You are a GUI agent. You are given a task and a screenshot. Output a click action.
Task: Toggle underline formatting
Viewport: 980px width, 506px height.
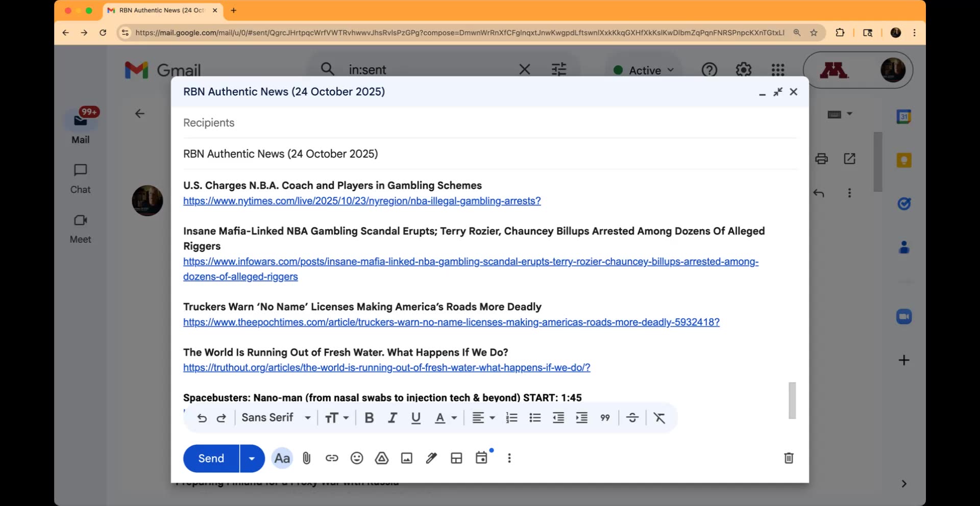(415, 418)
